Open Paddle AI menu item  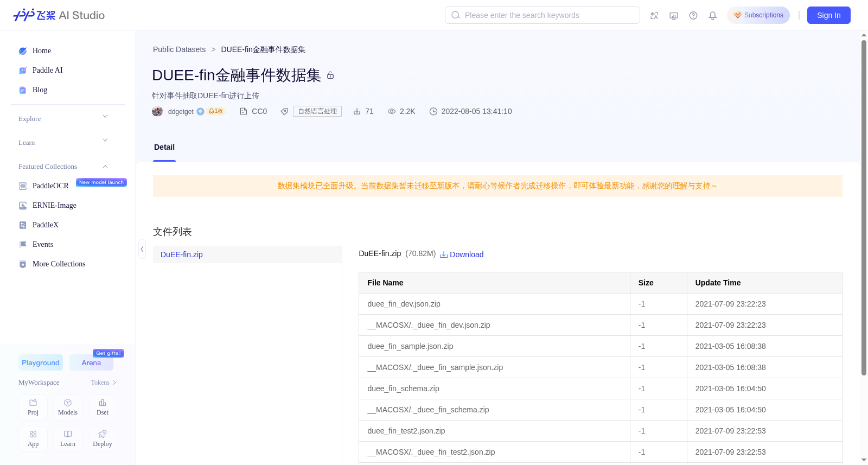pyautogui.click(x=48, y=71)
